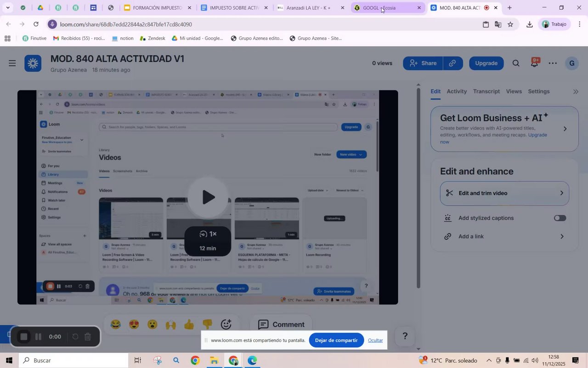Switch to the Activity tab
Image resolution: width=588 pixels, height=368 pixels.
pyautogui.click(x=457, y=92)
